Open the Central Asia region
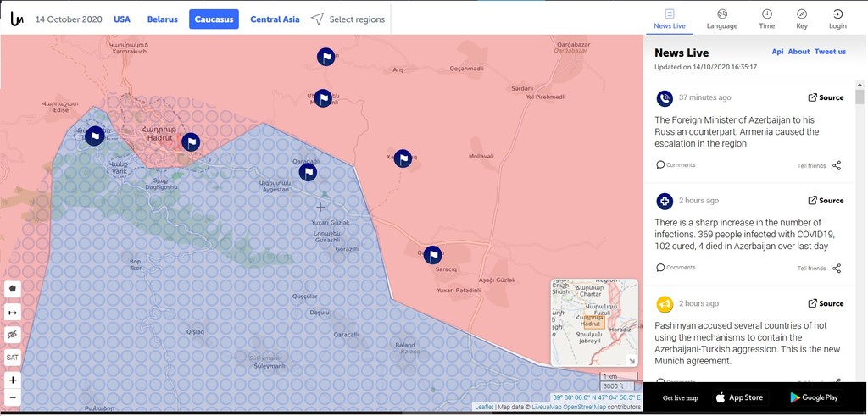 275,19
